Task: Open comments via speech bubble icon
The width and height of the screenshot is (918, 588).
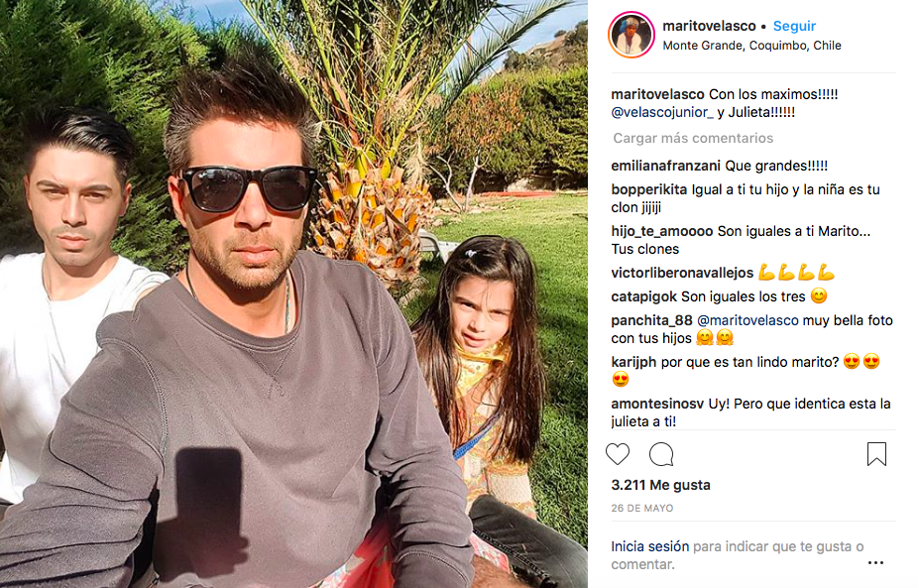Action: (x=661, y=454)
